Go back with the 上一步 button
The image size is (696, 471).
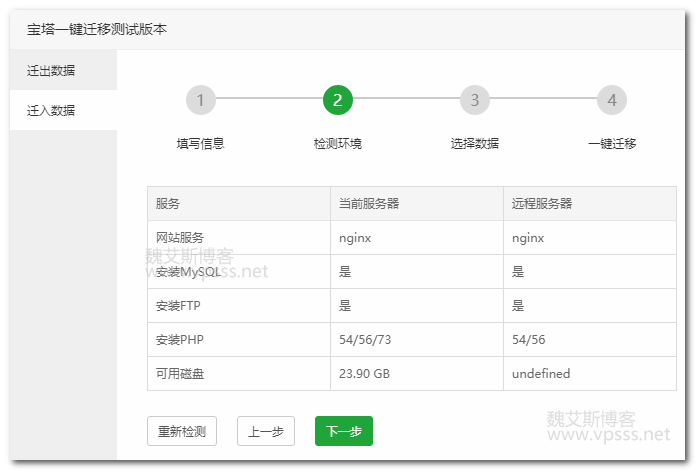tap(266, 432)
